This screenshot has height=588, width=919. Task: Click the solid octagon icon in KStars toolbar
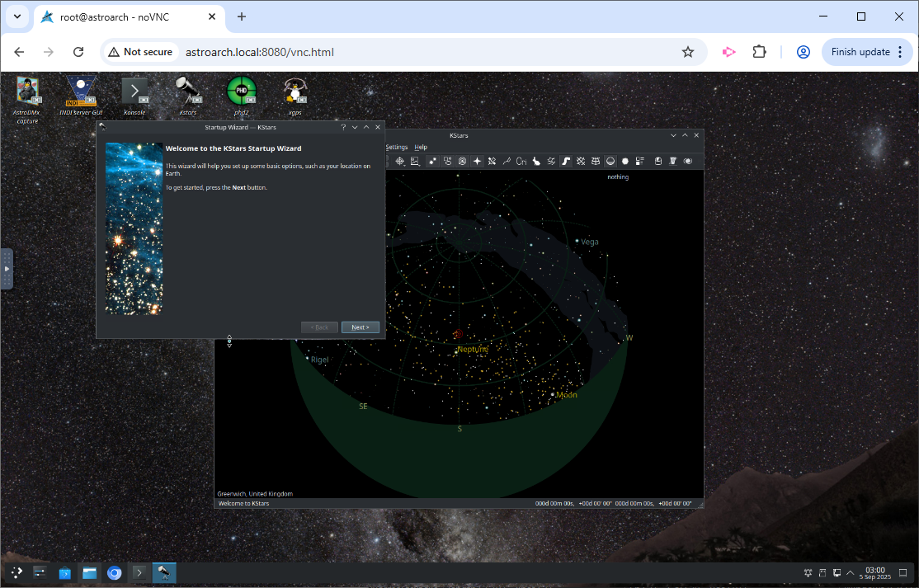[624, 161]
